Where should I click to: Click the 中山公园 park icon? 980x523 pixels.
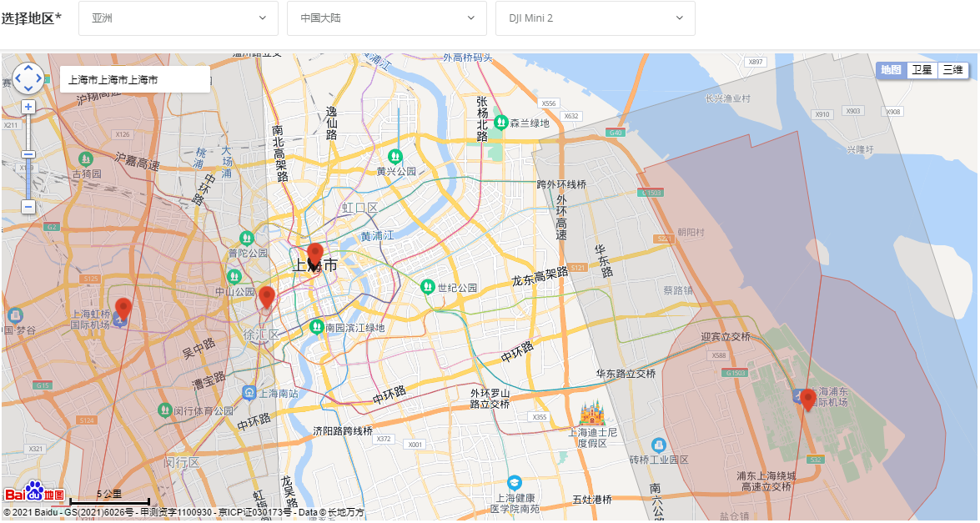click(x=234, y=276)
